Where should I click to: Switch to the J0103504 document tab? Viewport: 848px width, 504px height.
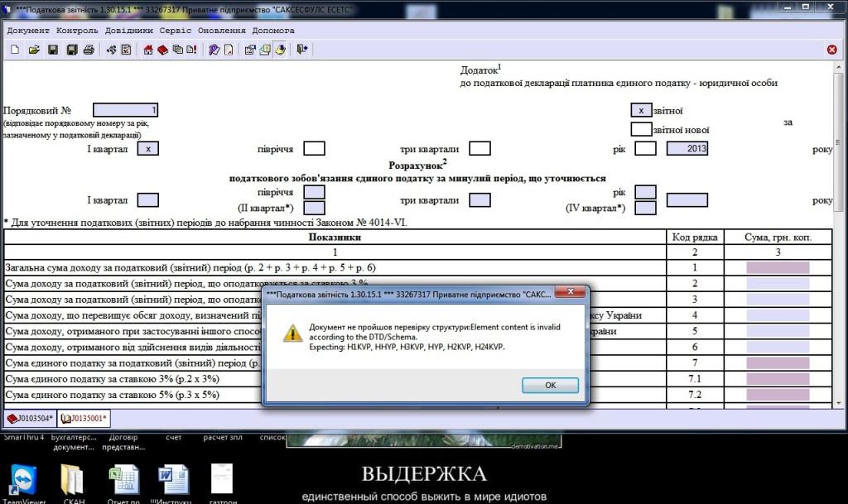tap(30, 418)
